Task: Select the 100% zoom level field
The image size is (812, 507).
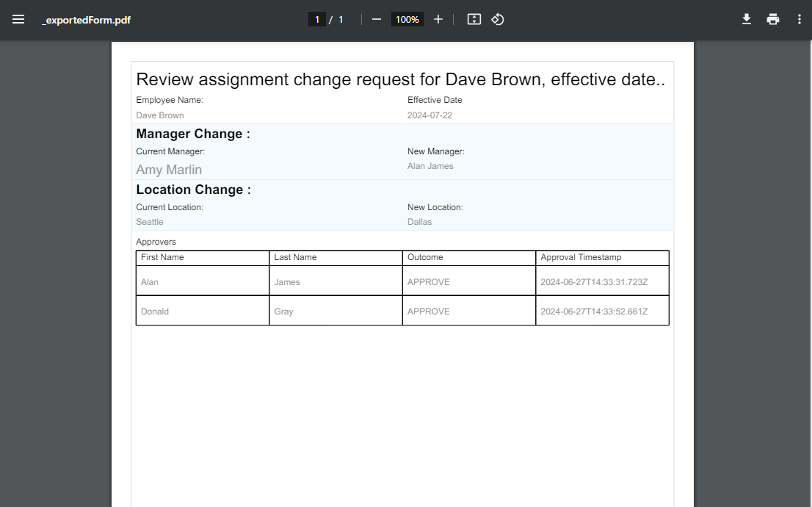Action: click(x=407, y=20)
